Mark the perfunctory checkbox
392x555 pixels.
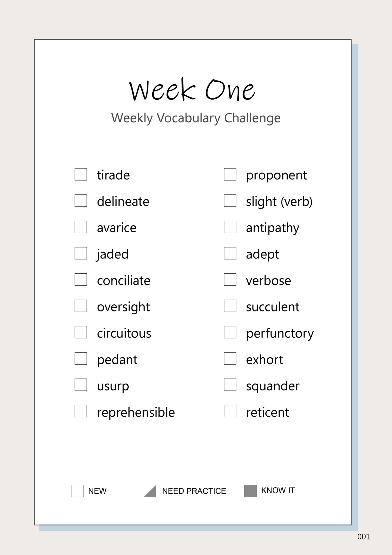coord(230,332)
